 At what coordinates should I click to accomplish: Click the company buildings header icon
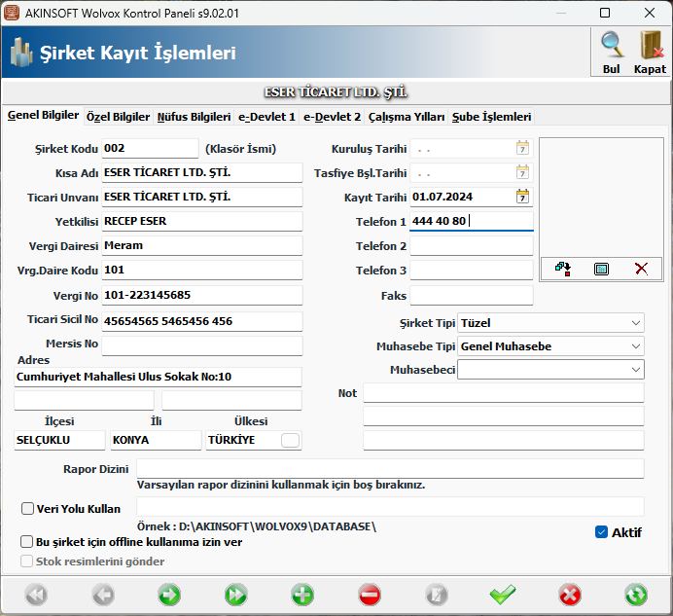coord(21,53)
